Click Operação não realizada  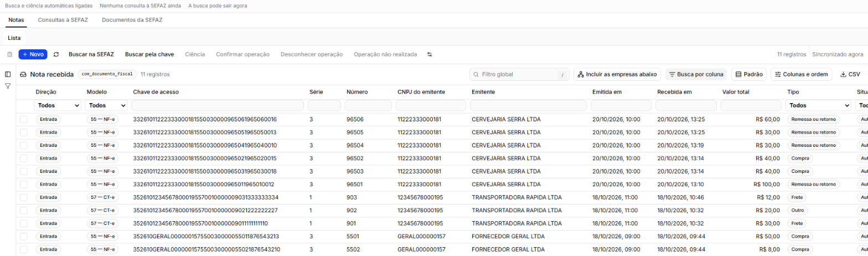(385, 54)
